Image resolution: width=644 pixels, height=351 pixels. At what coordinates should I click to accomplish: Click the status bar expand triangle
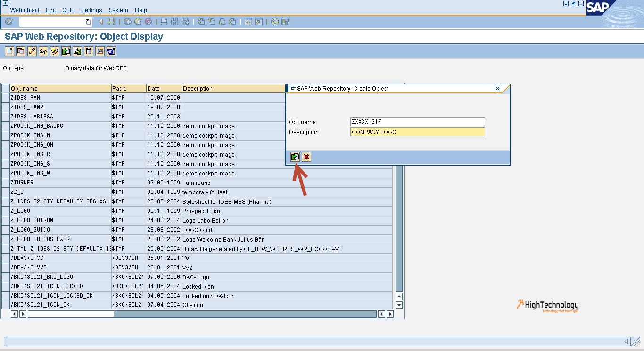pos(627,341)
